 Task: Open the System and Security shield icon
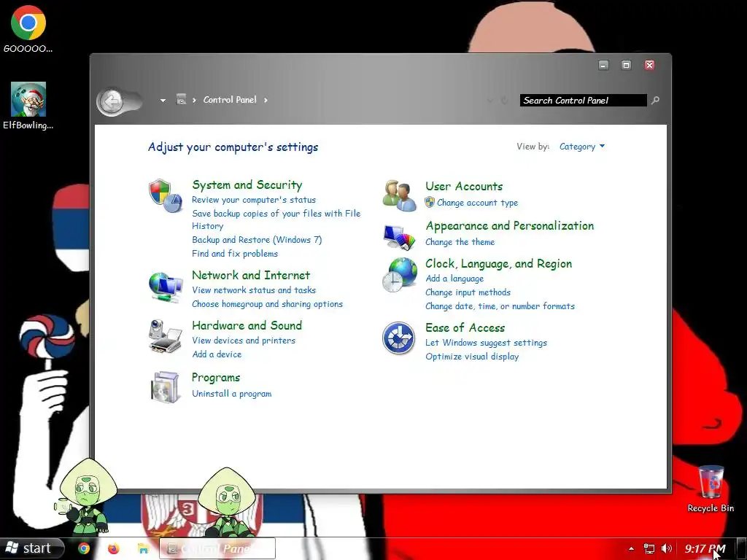(165, 195)
